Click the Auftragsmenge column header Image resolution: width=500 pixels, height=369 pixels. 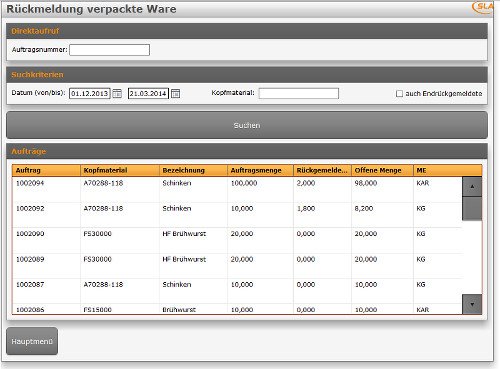tap(260, 170)
